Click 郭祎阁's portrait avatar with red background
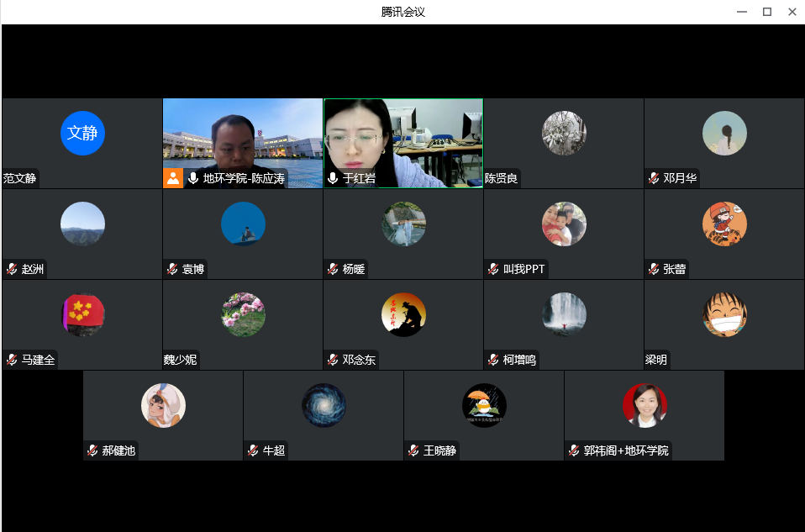 [x=645, y=405]
